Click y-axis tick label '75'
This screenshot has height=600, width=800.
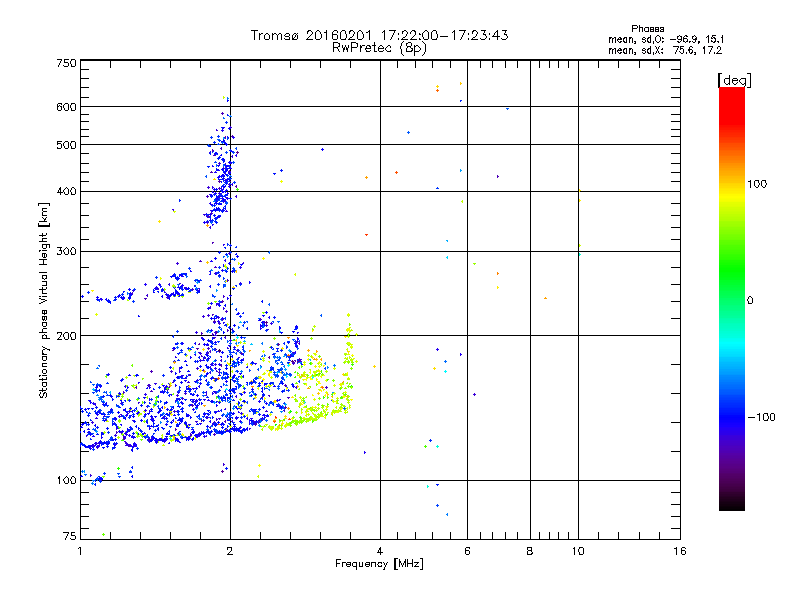tap(70, 536)
